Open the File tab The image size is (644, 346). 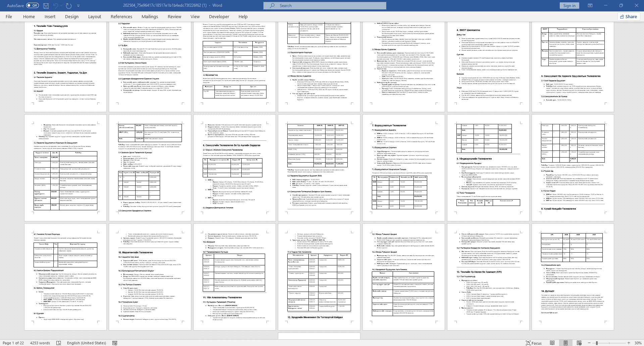pos(9,16)
